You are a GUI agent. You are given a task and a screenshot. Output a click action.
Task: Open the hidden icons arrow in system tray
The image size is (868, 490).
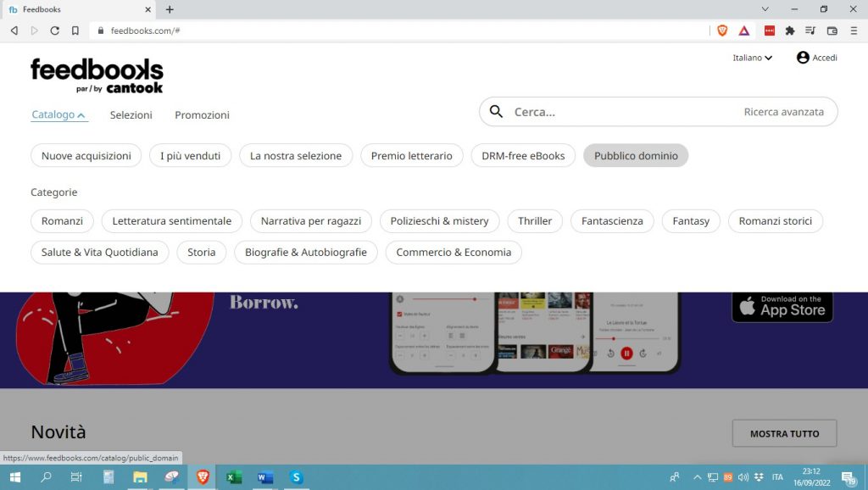coord(697,477)
